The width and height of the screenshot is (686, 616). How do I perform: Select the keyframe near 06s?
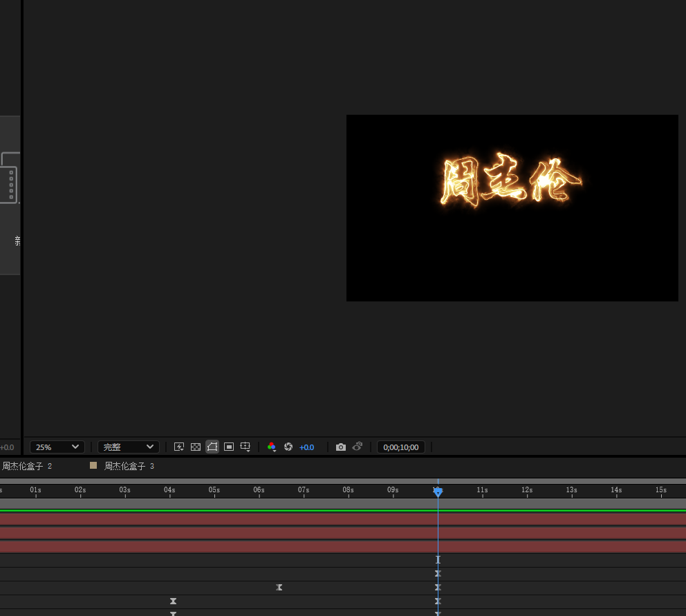[x=279, y=588]
